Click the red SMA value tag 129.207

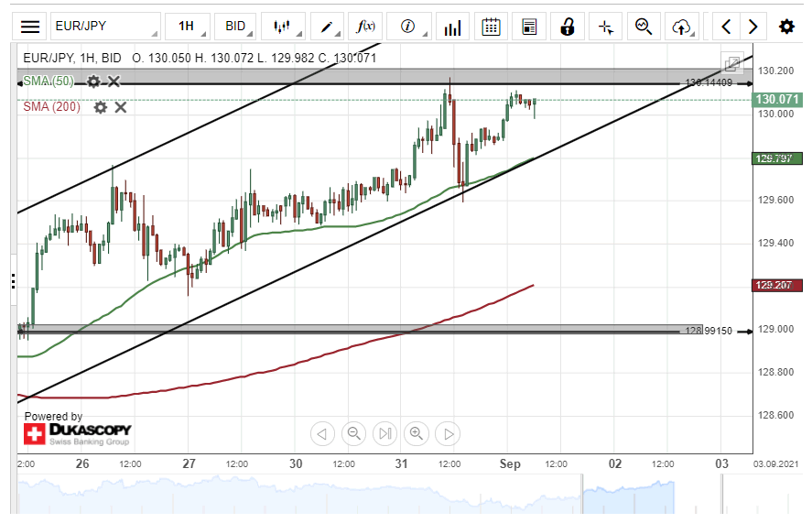point(777,285)
